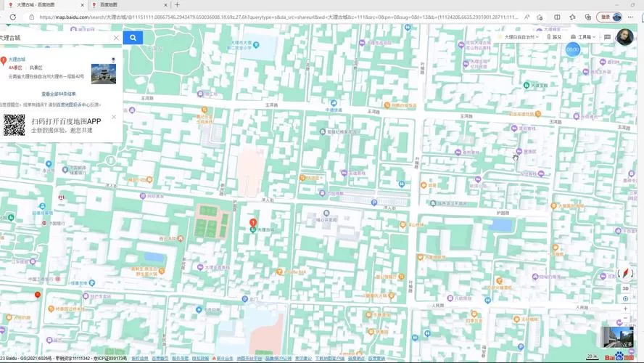Open a new browser tab
The width and height of the screenshot is (644, 363).
178,5
